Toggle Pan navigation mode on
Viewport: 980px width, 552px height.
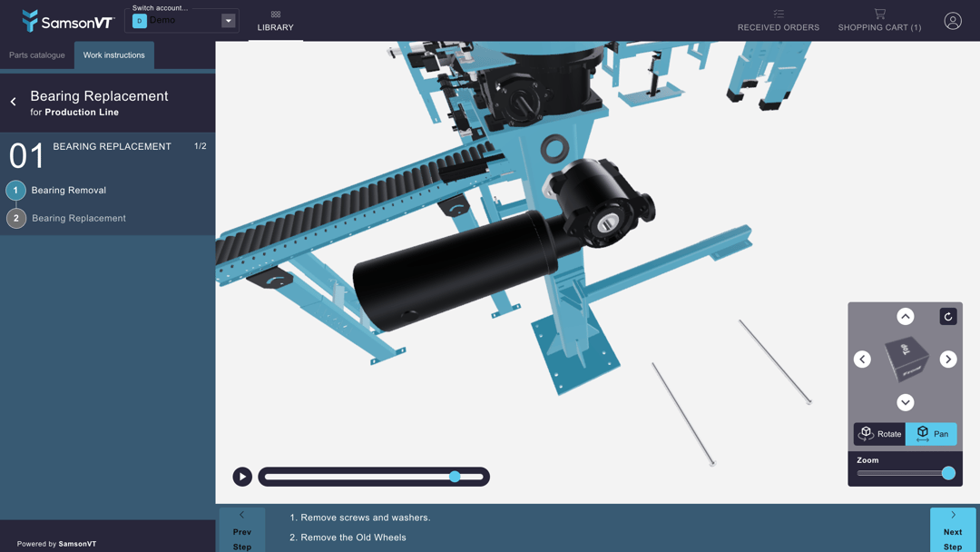coord(931,433)
